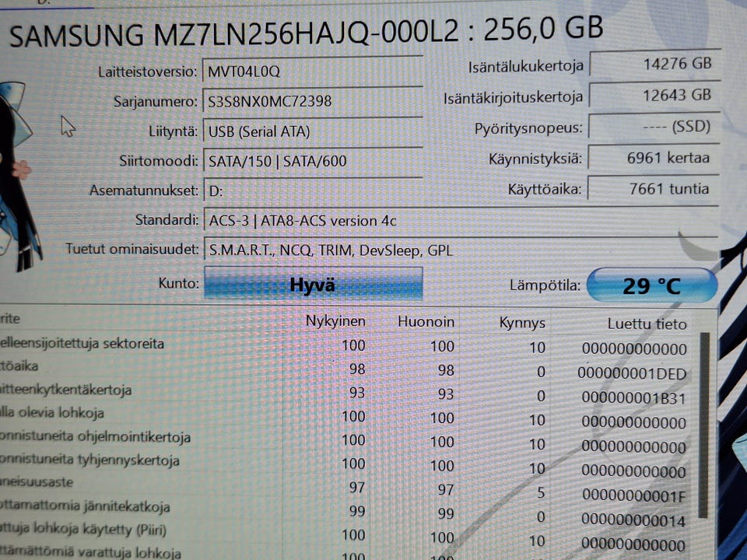Click the Laitteistoversio label
The image size is (747, 560).
pos(147,72)
